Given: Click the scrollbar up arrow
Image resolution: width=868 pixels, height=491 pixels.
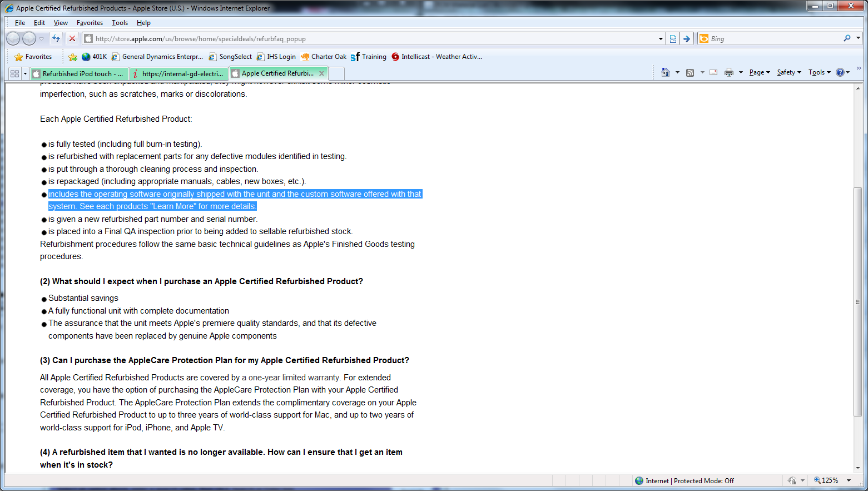Looking at the screenshot, I should tap(858, 88).
